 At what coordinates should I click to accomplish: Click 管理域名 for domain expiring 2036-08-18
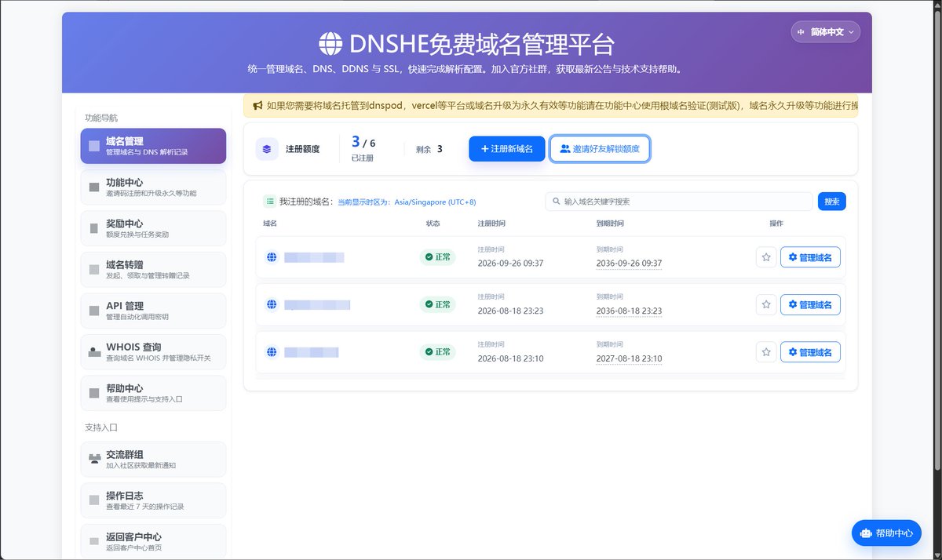810,304
